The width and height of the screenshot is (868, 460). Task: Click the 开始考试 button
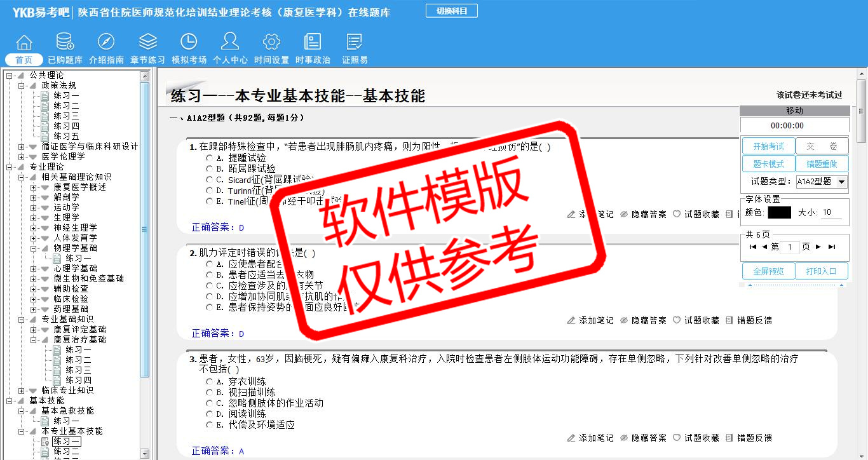[768, 146]
